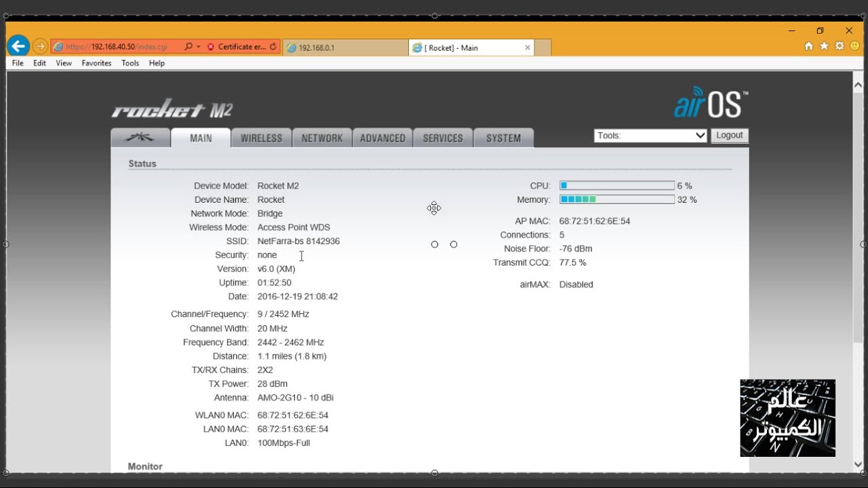Screen dimensions: 868x488
Task: Switch to the SERVICES tab
Action: pos(443,138)
